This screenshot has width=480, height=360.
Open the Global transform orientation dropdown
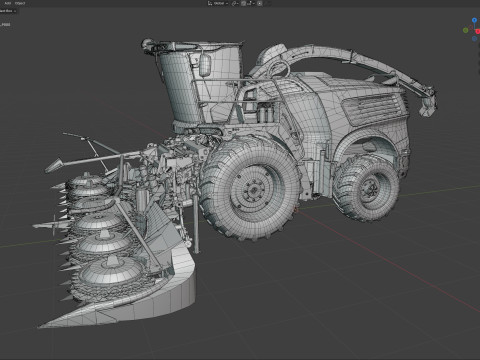coord(218,3)
